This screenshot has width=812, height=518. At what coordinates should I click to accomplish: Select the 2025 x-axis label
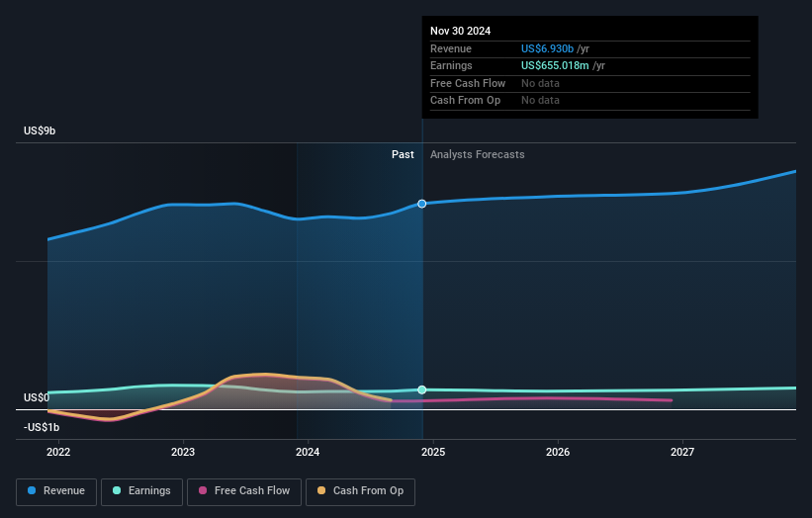point(433,452)
